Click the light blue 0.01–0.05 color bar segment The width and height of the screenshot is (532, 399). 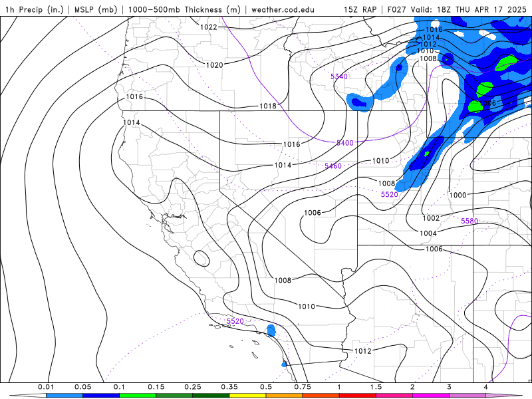point(65,395)
